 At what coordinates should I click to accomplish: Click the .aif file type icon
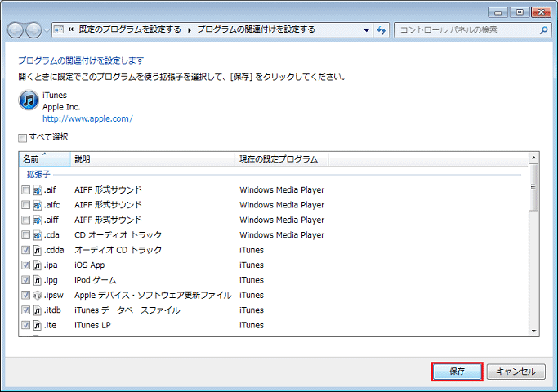click(38, 190)
